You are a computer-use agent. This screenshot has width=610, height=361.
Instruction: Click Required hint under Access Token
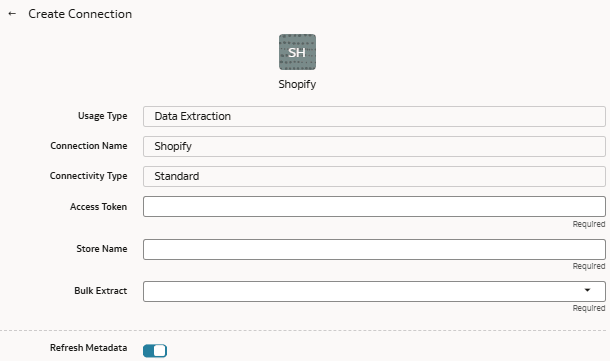point(589,224)
